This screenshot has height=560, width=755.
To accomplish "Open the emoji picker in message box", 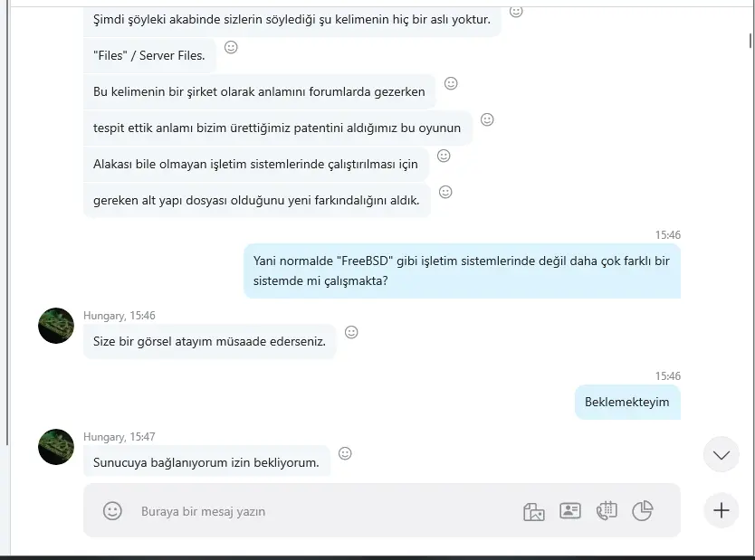I will tap(112, 510).
